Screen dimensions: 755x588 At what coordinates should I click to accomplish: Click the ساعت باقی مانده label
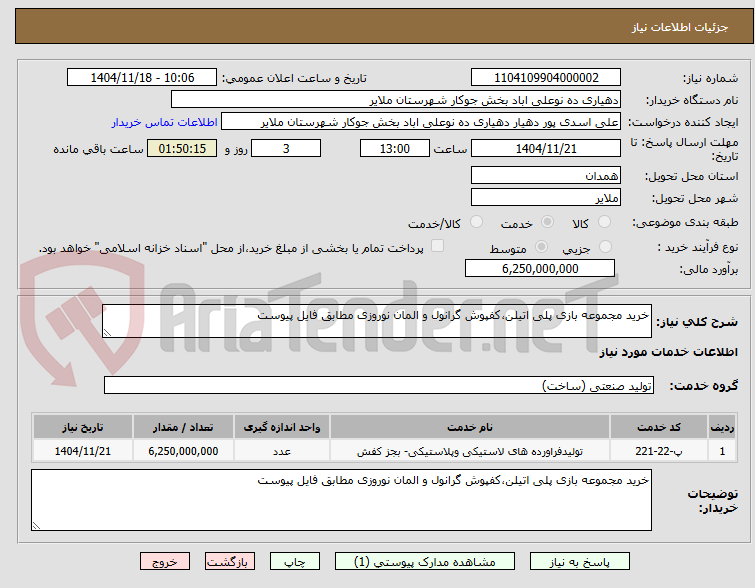98,149
